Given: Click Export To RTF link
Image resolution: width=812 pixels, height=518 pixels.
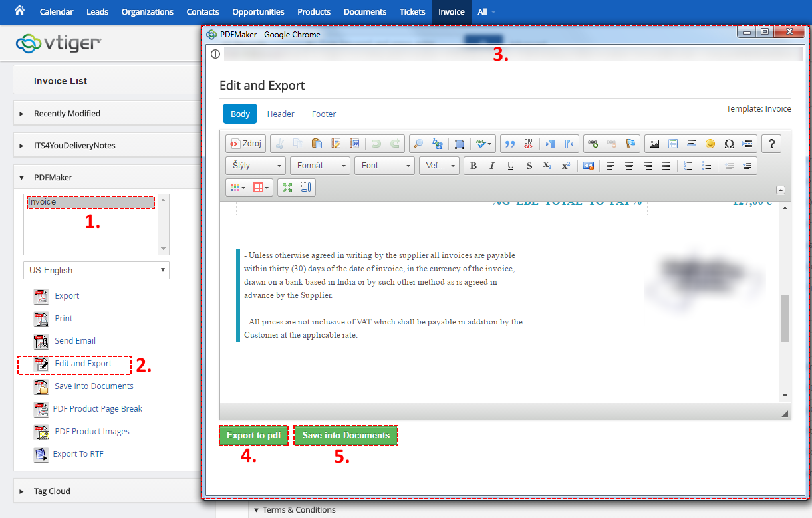Looking at the screenshot, I should (78, 454).
